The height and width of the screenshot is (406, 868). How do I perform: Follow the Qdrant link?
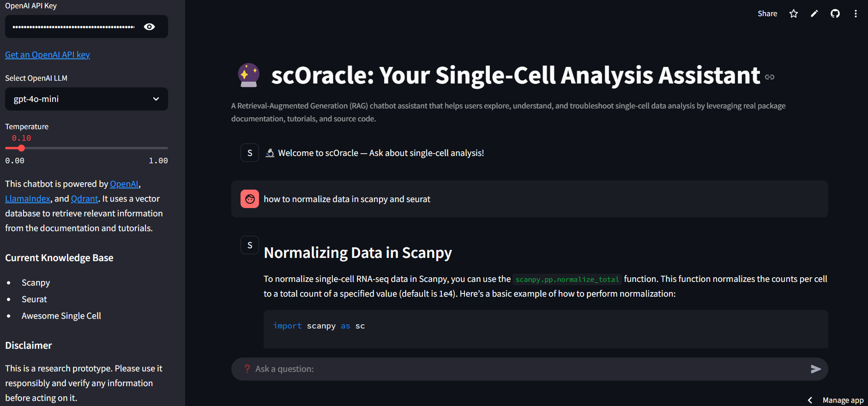click(84, 199)
